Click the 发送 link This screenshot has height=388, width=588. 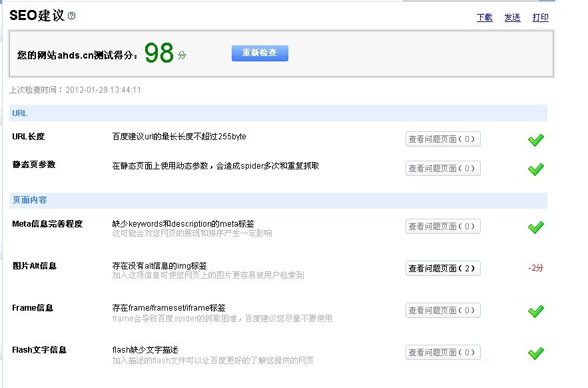click(x=512, y=18)
